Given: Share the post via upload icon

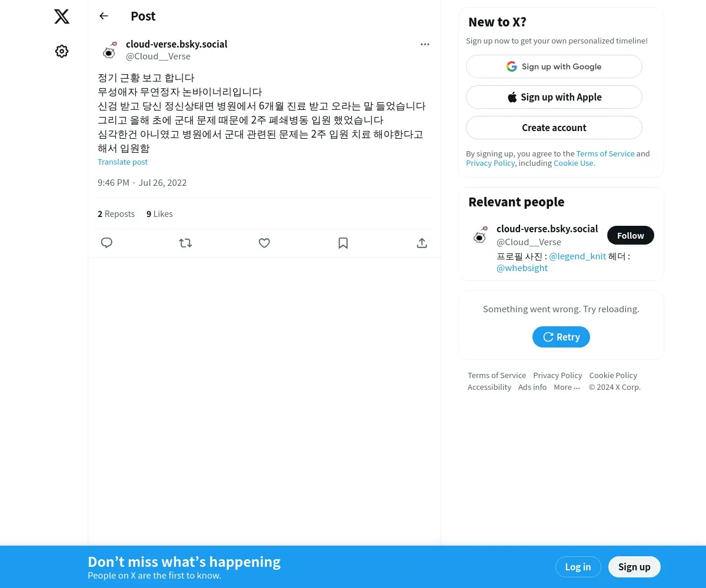Looking at the screenshot, I should tap(422, 243).
